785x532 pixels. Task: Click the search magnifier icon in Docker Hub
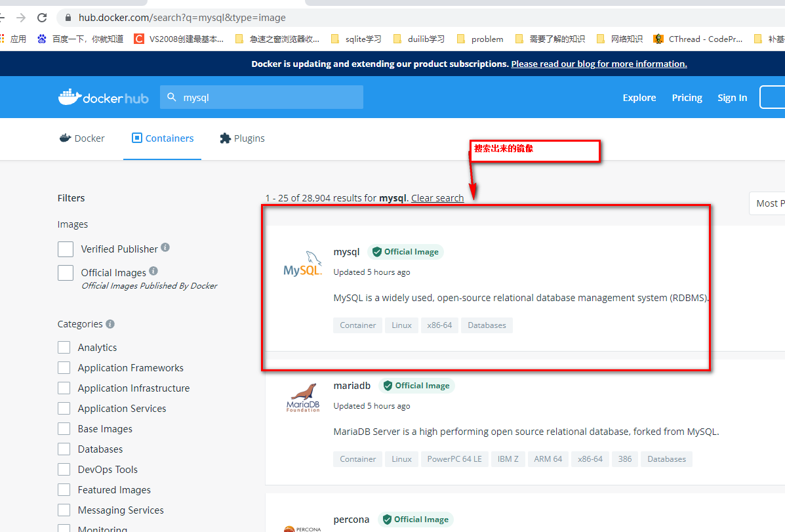172,97
